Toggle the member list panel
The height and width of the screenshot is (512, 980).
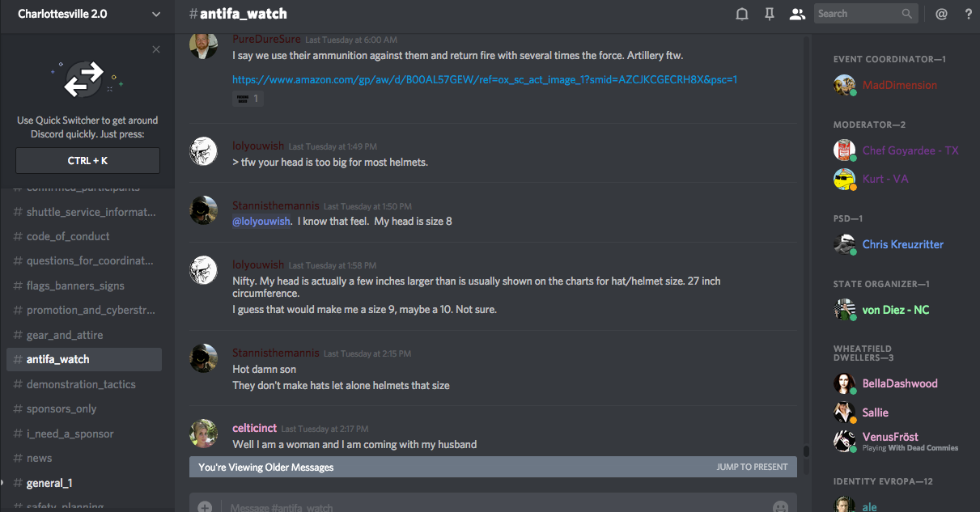(x=797, y=14)
